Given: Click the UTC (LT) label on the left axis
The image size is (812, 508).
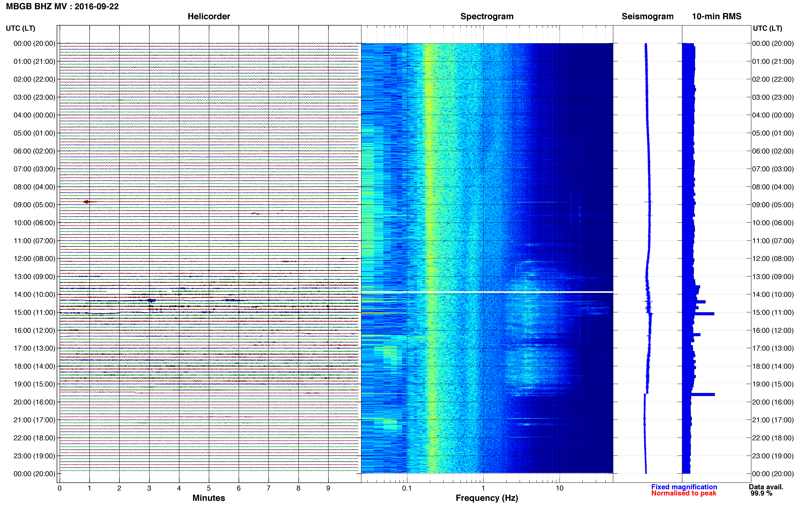Looking at the screenshot, I should [x=21, y=28].
